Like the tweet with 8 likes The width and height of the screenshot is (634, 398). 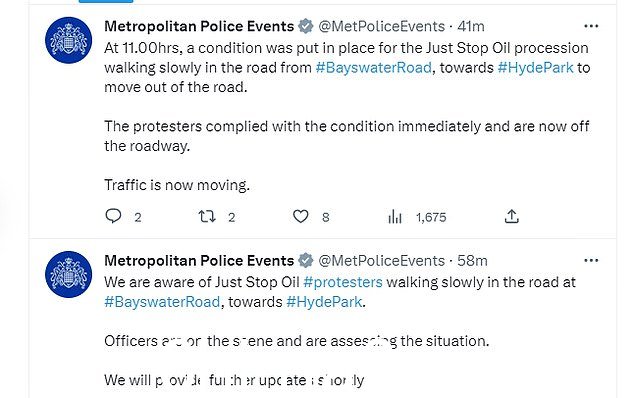[x=300, y=217]
